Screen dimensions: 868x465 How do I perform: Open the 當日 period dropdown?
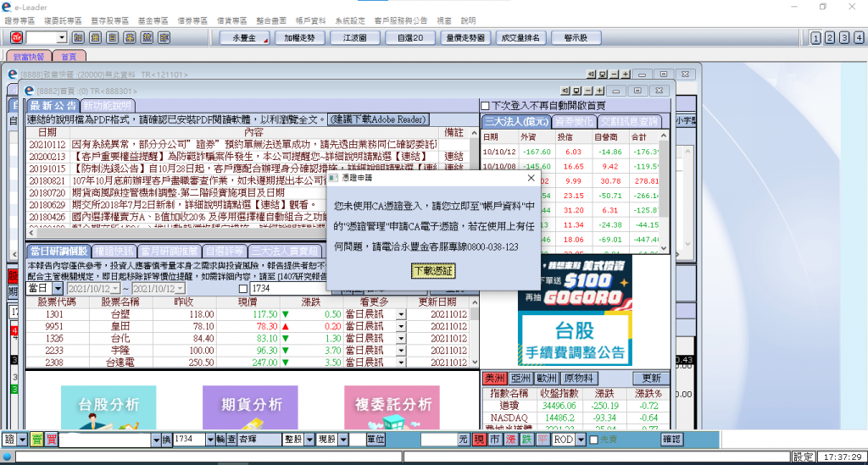58,289
